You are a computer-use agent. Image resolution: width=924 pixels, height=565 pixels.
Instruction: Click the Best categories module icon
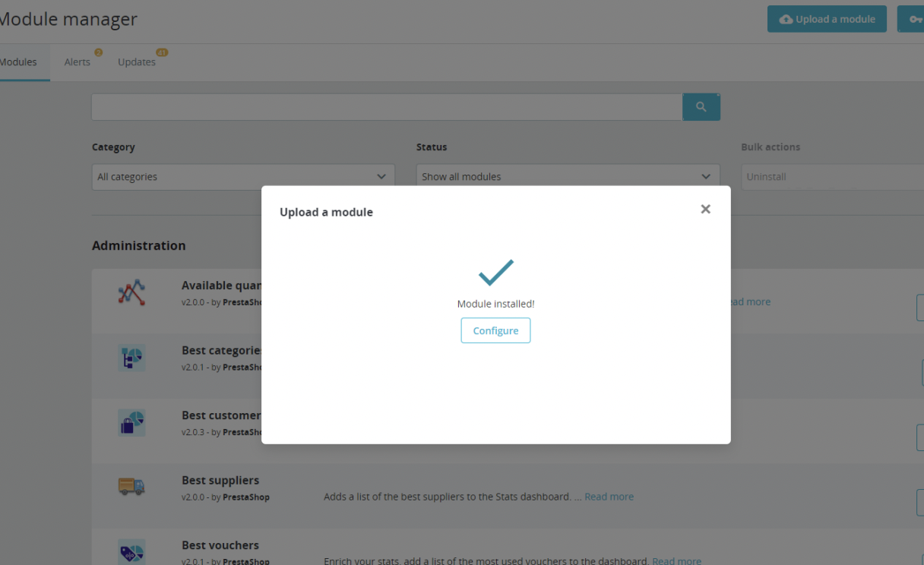131,358
